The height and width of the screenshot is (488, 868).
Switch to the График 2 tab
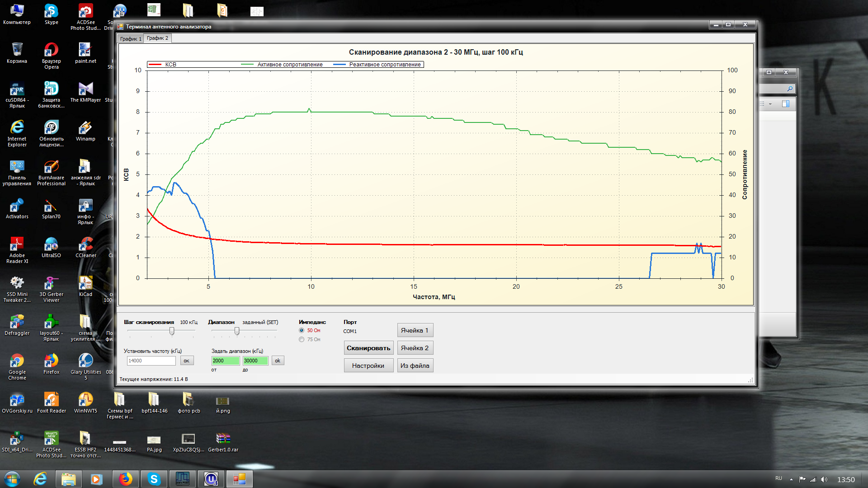157,38
